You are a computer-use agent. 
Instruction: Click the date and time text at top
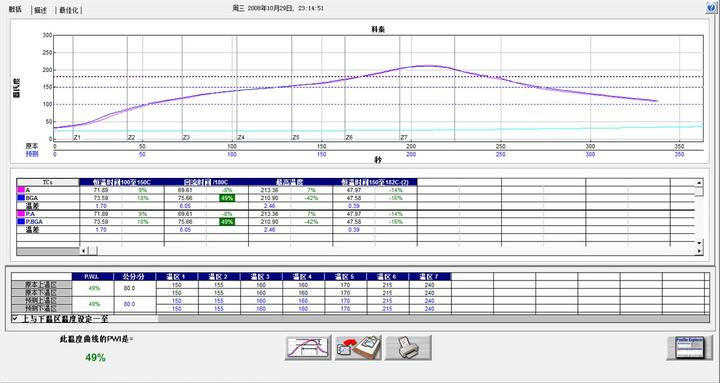pyautogui.click(x=278, y=8)
